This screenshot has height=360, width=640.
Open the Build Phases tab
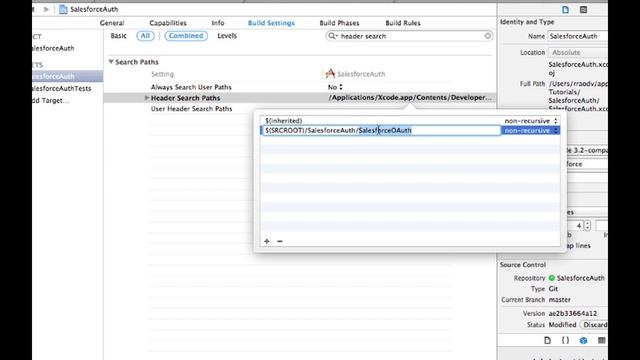click(339, 23)
